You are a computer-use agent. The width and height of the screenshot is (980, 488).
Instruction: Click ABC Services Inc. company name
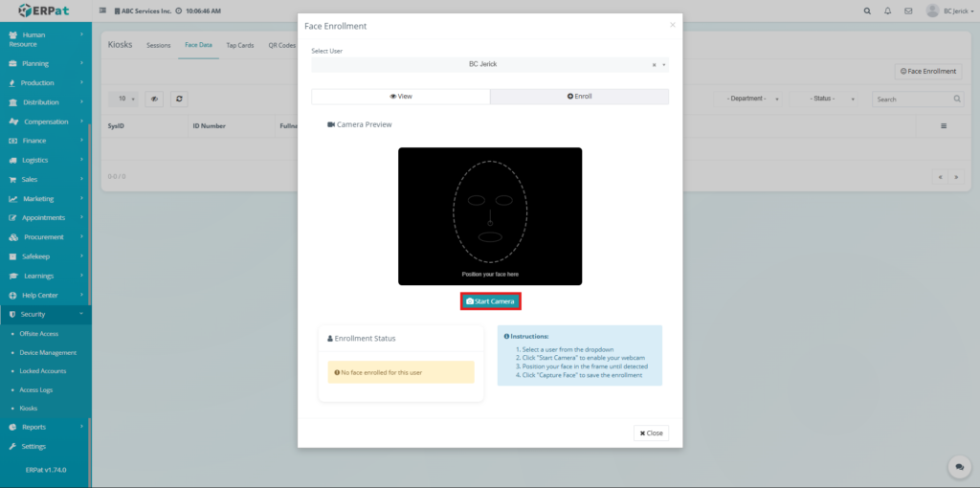[x=146, y=11]
